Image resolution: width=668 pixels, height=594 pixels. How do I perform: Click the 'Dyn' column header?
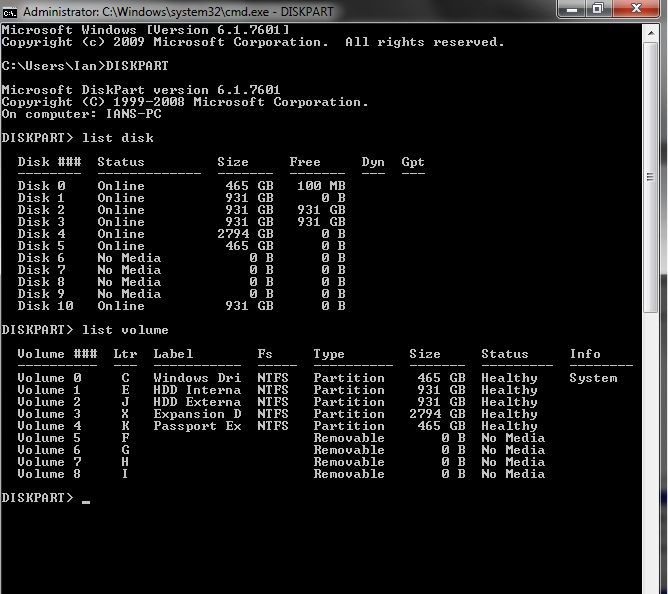pos(373,162)
